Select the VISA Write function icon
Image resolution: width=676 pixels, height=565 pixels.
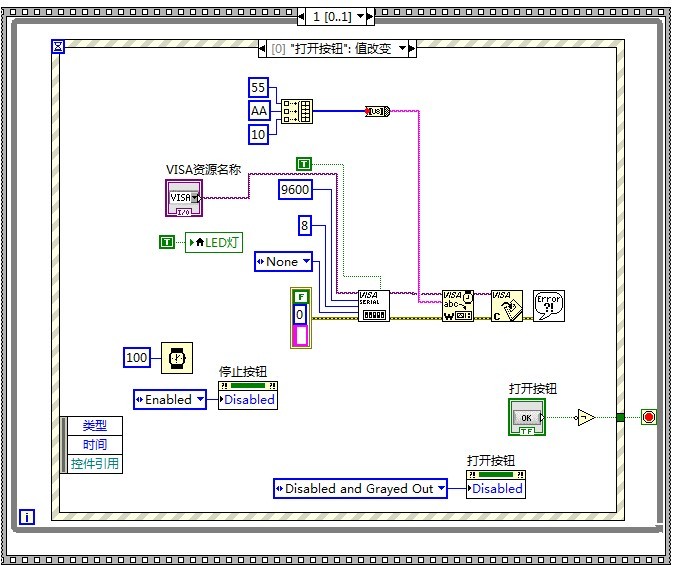458,305
